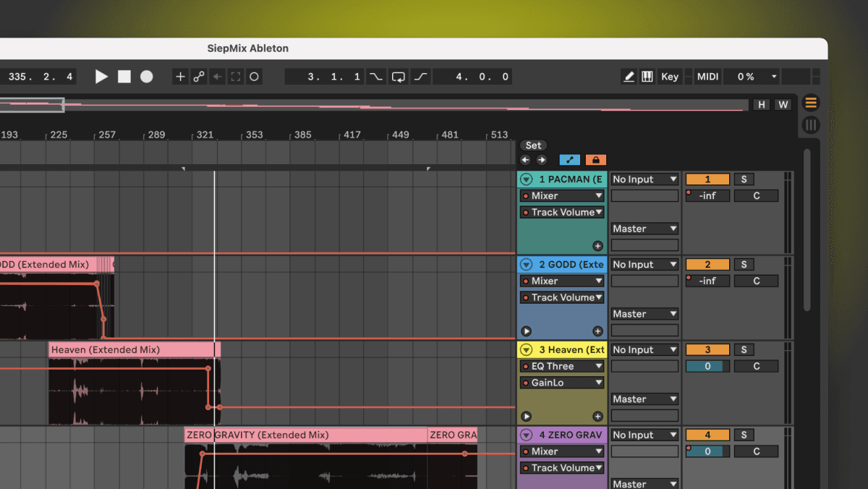This screenshot has width=868, height=489.
Task: Toggle the orange Lock Envelopes button
Action: pyautogui.click(x=595, y=160)
